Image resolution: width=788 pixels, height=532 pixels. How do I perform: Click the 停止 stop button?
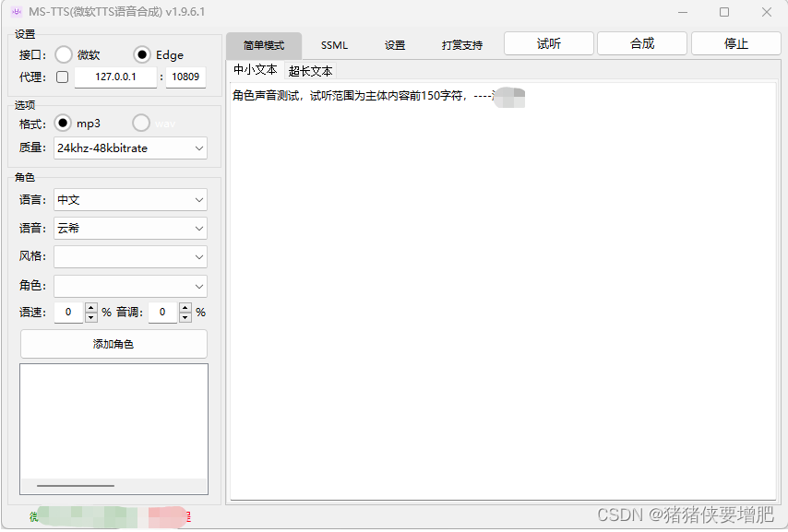(x=736, y=43)
